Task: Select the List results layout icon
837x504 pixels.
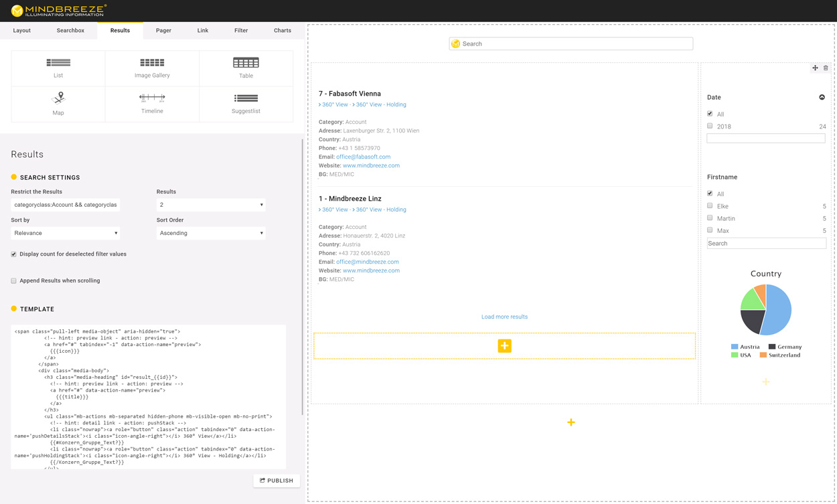Action: click(58, 62)
